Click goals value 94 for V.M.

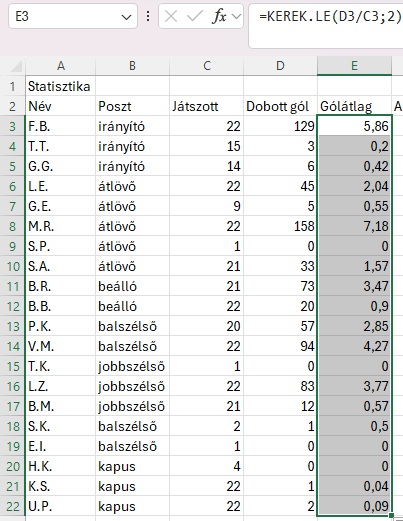click(280, 346)
